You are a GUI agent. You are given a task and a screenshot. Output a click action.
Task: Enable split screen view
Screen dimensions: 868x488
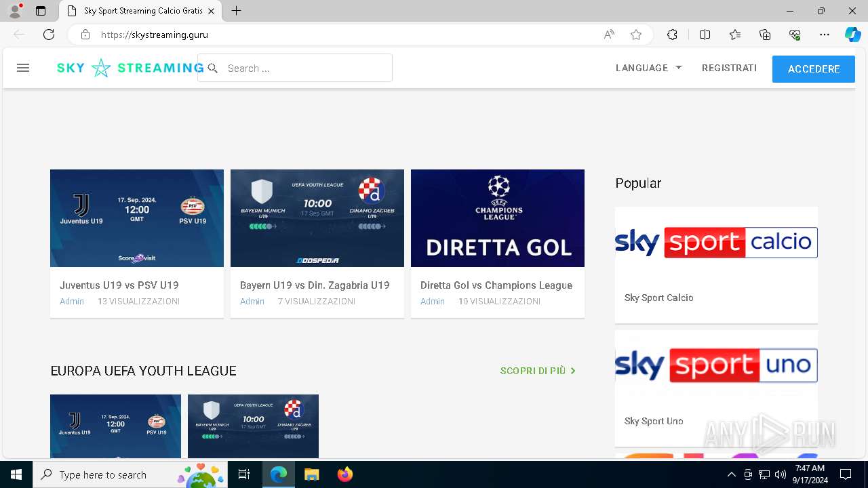point(705,35)
